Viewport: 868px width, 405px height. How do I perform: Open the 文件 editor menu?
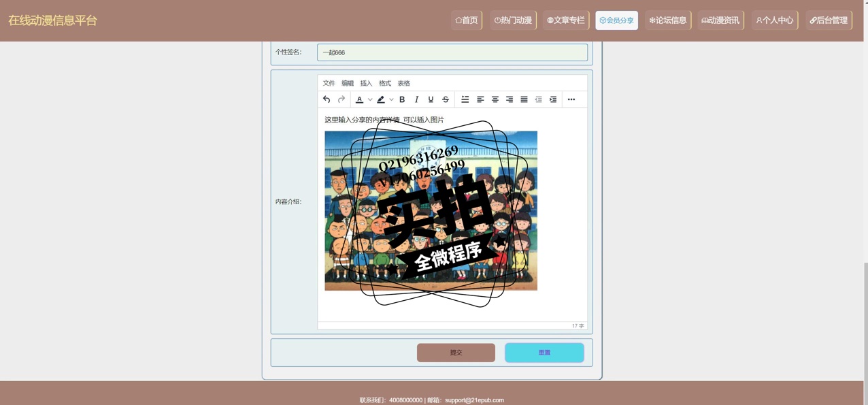click(329, 83)
